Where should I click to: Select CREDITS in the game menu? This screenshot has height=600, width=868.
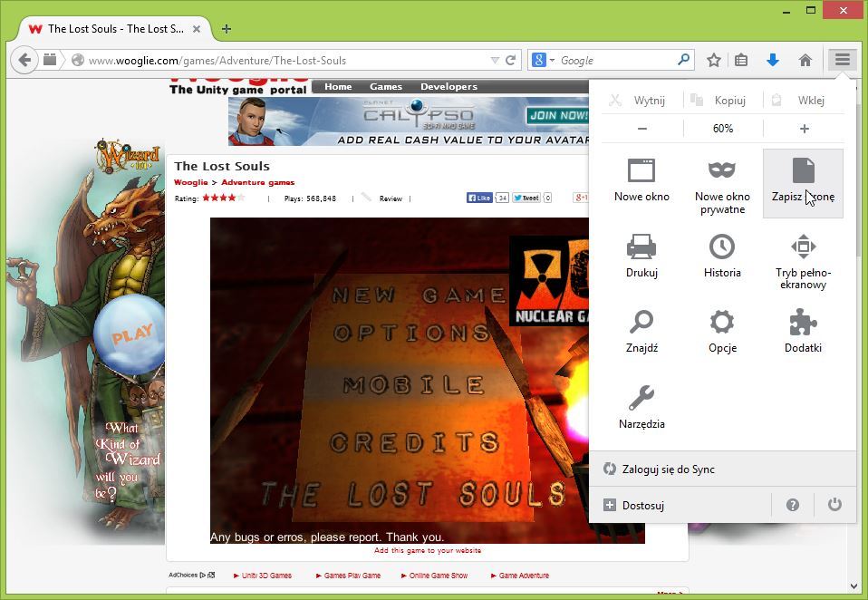(x=415, y=441)
